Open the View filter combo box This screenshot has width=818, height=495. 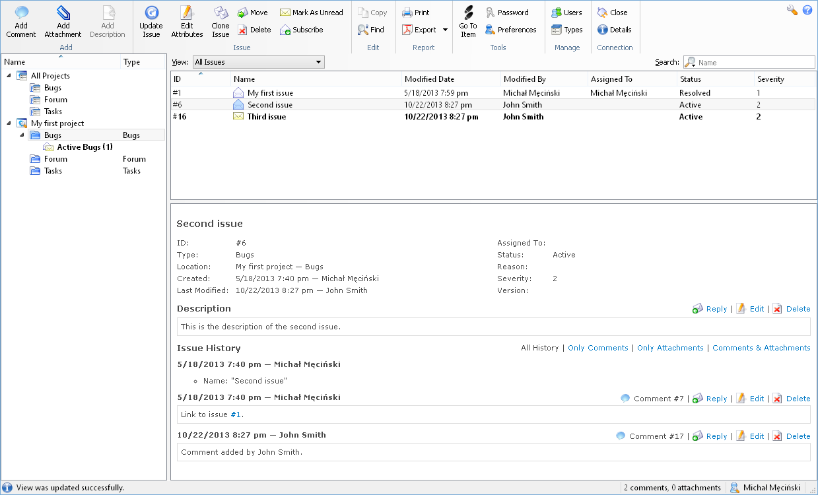[x=257, y=62]
